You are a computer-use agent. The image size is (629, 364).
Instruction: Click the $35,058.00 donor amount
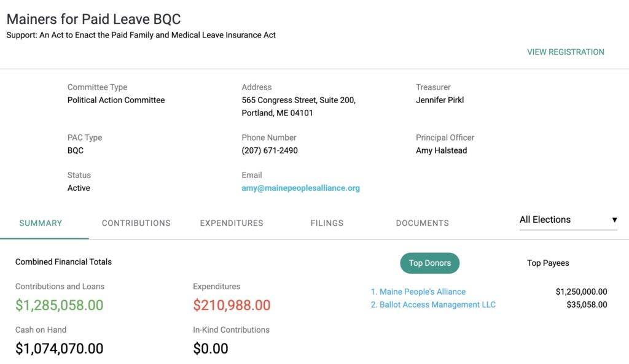pyautogui.click(x=587, y=305)
